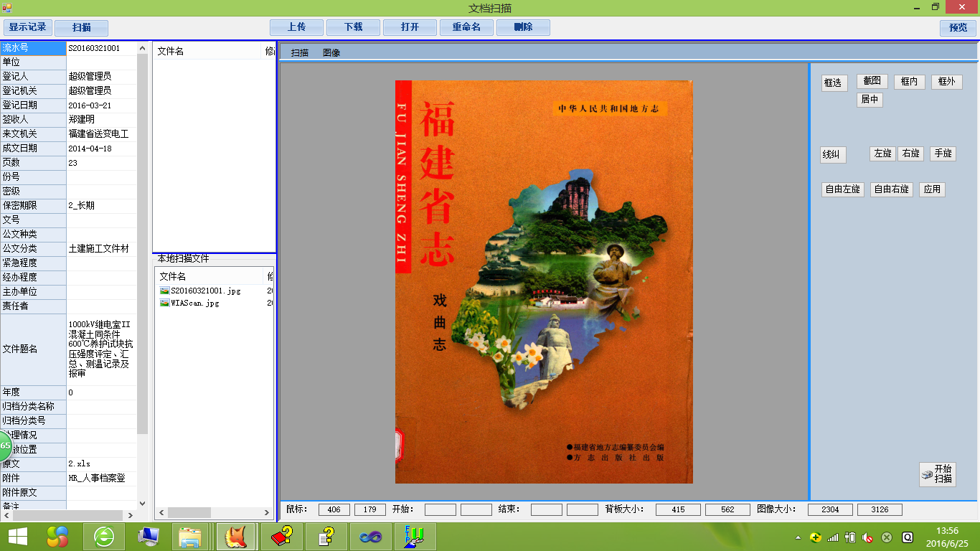Click the 截图 crop button
The image size is (980, 551).
pyautogui.click(x=872, y=82)
